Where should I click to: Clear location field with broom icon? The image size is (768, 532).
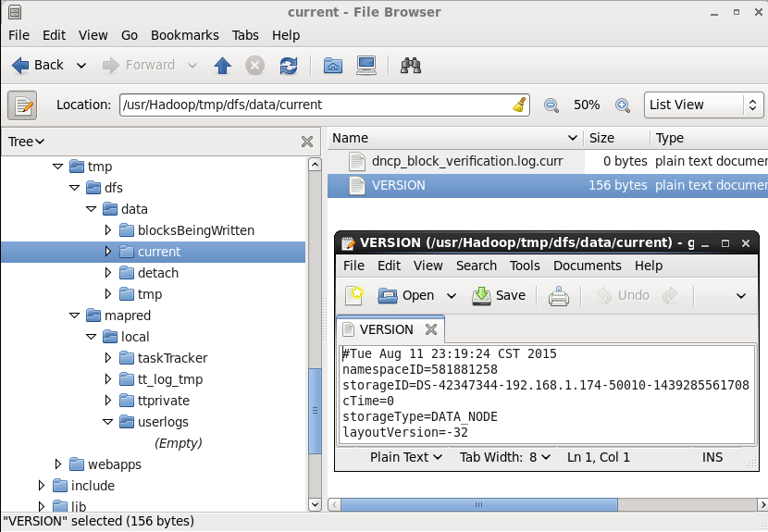[x=519, y=105]
